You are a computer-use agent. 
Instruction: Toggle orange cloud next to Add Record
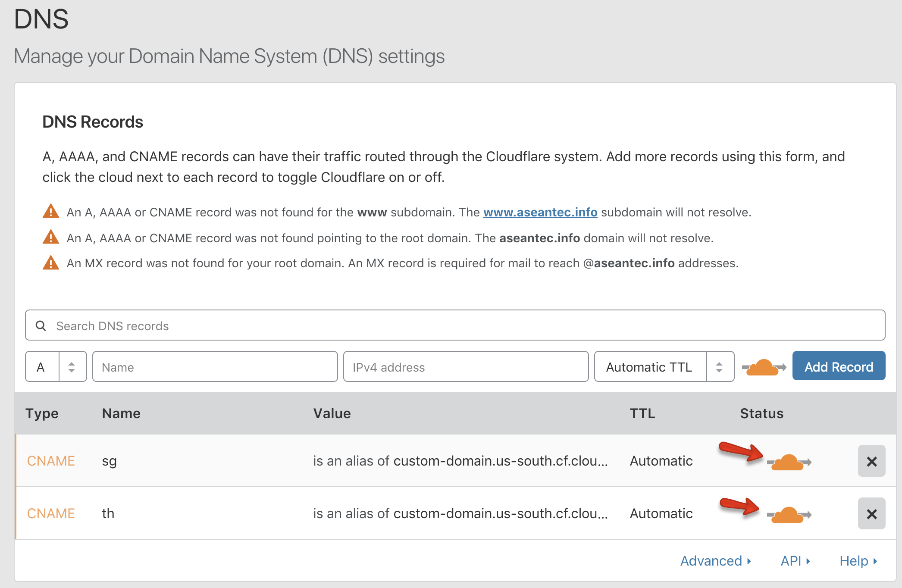coord(763,367)
